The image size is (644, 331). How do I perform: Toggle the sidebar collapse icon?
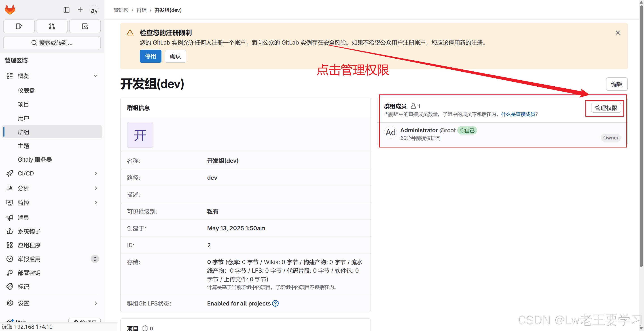[x=66, y=10]
